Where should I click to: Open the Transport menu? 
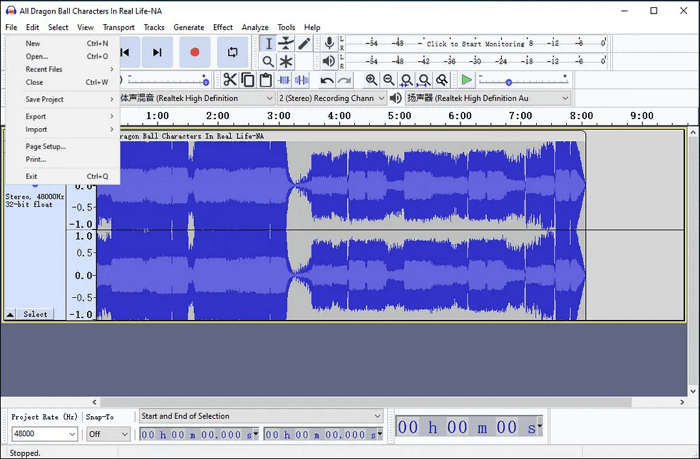pyautogui.click(x=118, y=27)
